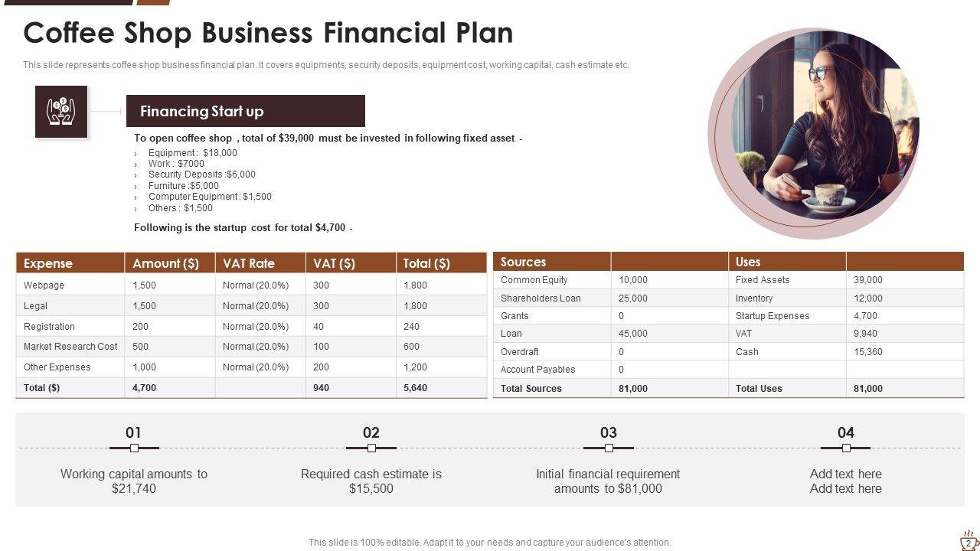Click the Market Research Cost cell
Image resolution: width=980 pixels, height=551 pixels.
click(x=70, y=347)
